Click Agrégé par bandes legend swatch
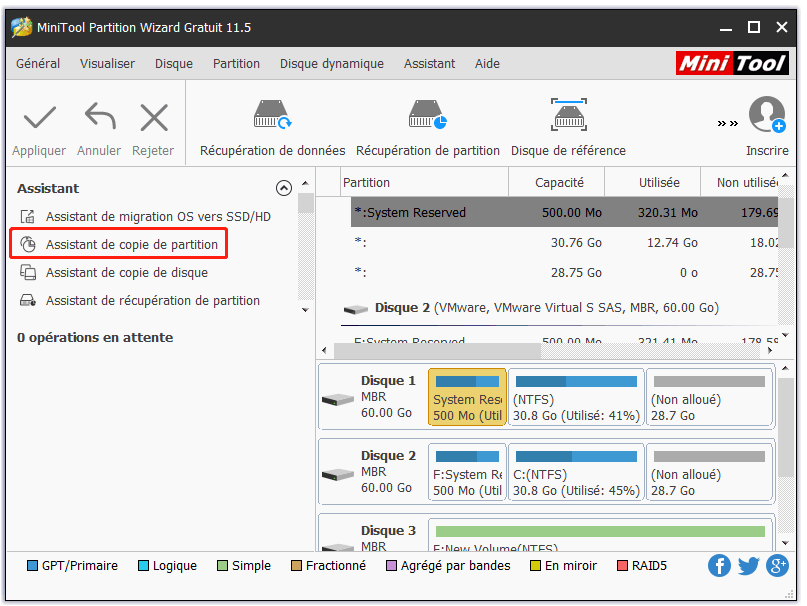This screenshot has height=606, width=807. pos(391,565)
